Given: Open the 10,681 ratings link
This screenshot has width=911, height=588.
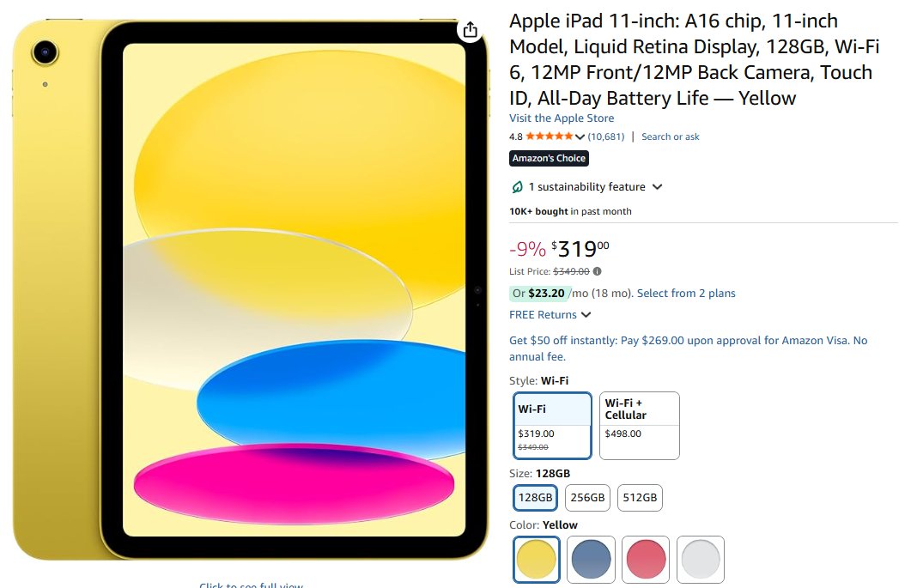Looking at the screenshot, I should pyautogui.click(x=606, y=136).
